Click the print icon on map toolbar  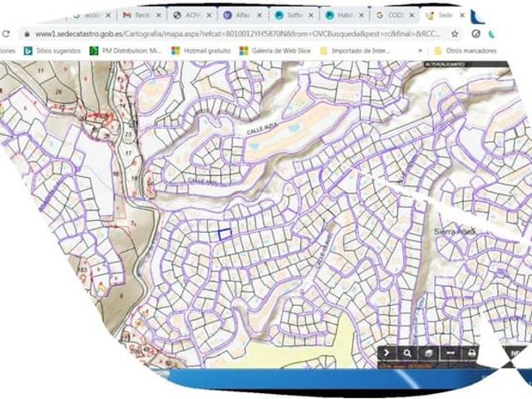click(x=471, y=352)
